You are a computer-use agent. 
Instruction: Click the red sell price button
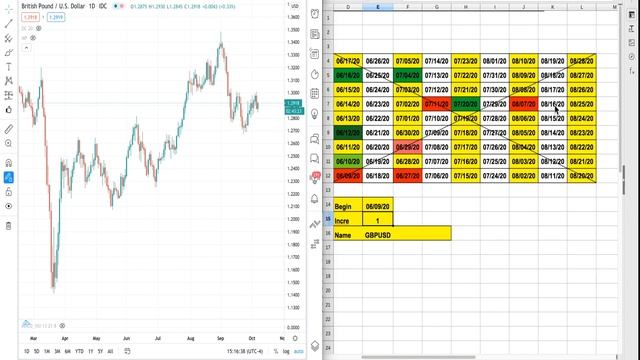click(x=30, y=17)
